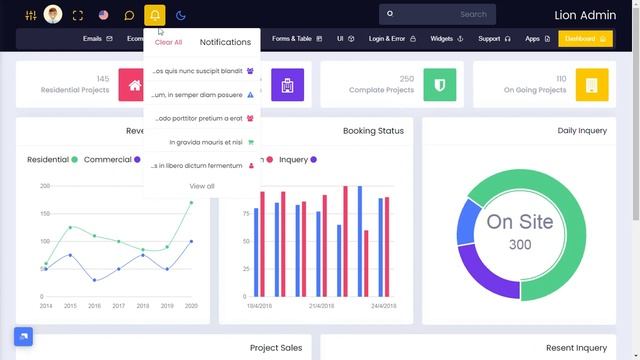Screen dimensions: 640x360
Task: Click the yellow On Going Projects icon
Action: click(x=592, y=85)
